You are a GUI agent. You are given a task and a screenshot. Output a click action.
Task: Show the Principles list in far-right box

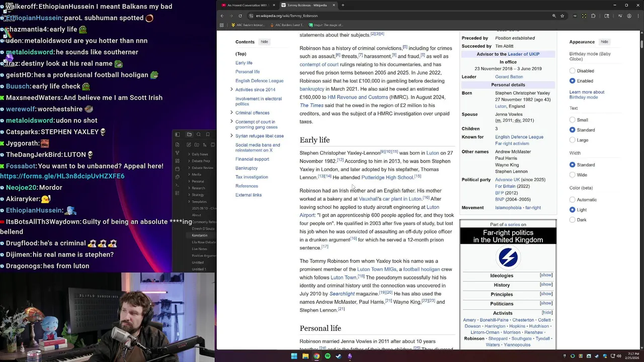click(x=546, y=294)
